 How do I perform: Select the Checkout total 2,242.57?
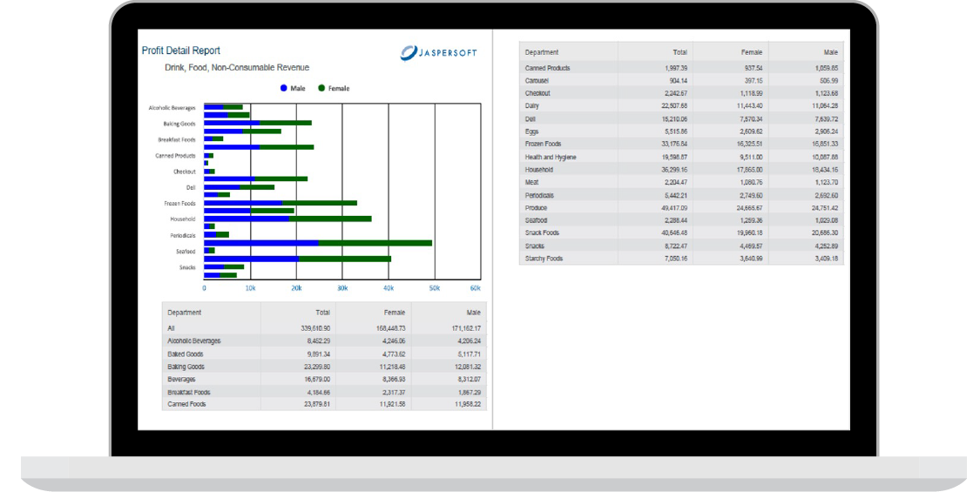pos(676,93)
